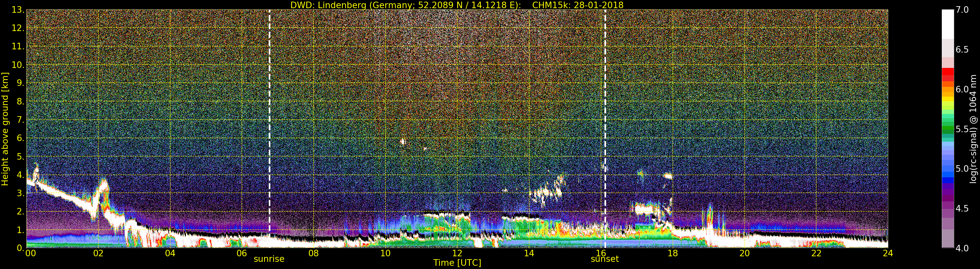Click the '04' tick on the time axis
This screenshot has width=980, height=269.
tap(170, 253)
